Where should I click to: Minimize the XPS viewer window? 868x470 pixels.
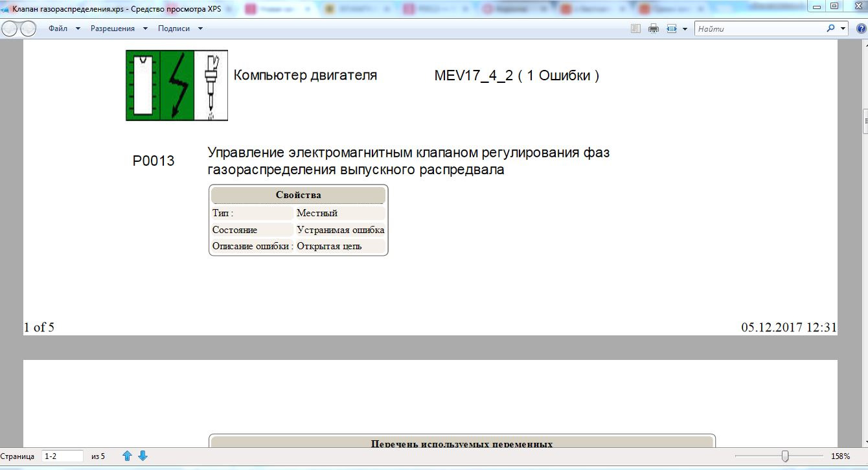pos(817,6)
